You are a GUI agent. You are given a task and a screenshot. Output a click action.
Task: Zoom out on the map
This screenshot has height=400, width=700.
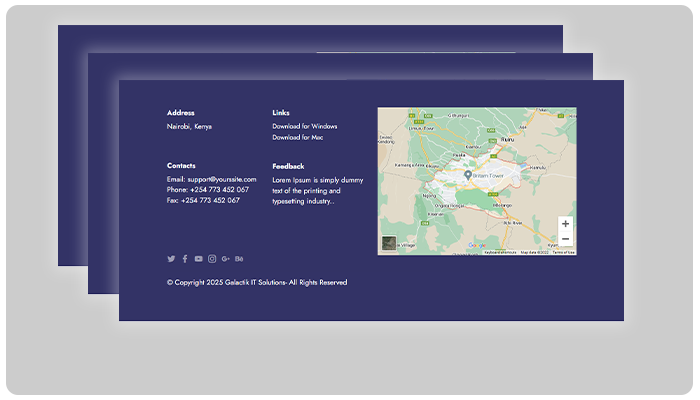(x=565, y=239)
